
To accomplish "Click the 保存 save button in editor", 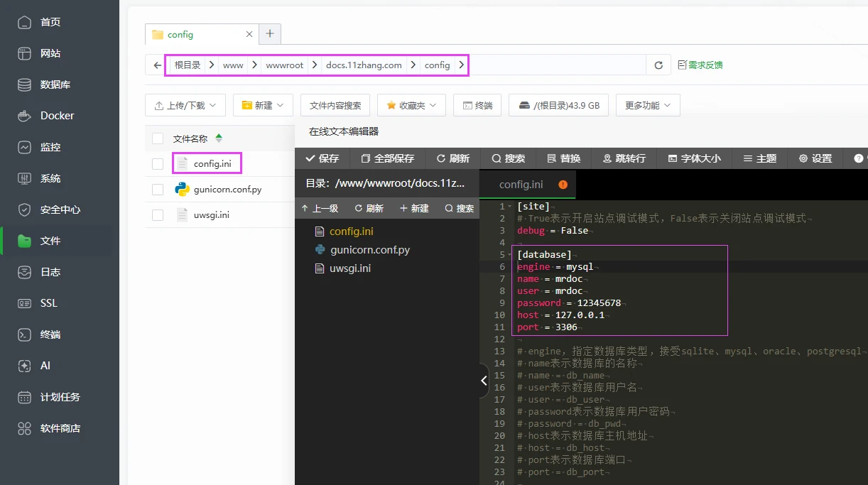I will point(322,158).
